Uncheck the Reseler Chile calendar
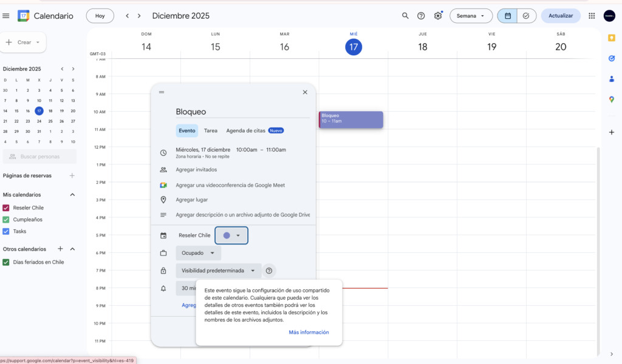The height and width of the screenshot is (364, 622). (6, 208)
